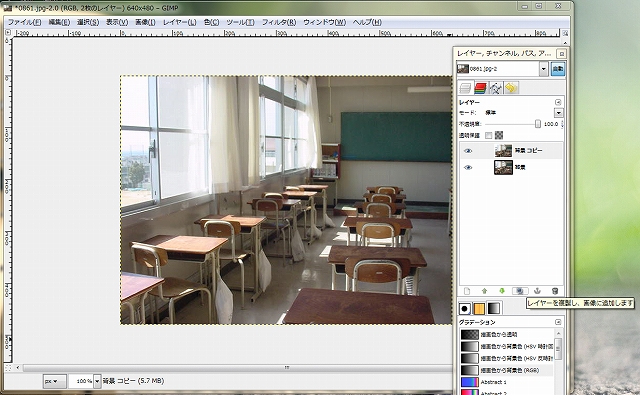Open the 選択(S) menu
The image size is (640, 395).
point(88,22)
